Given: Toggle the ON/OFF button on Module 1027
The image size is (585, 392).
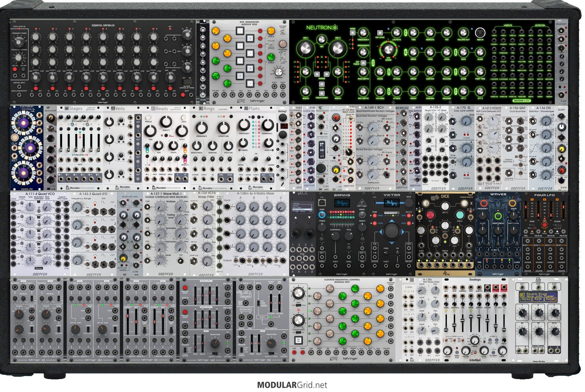Looking at the screenshot, I should [298, 340].
